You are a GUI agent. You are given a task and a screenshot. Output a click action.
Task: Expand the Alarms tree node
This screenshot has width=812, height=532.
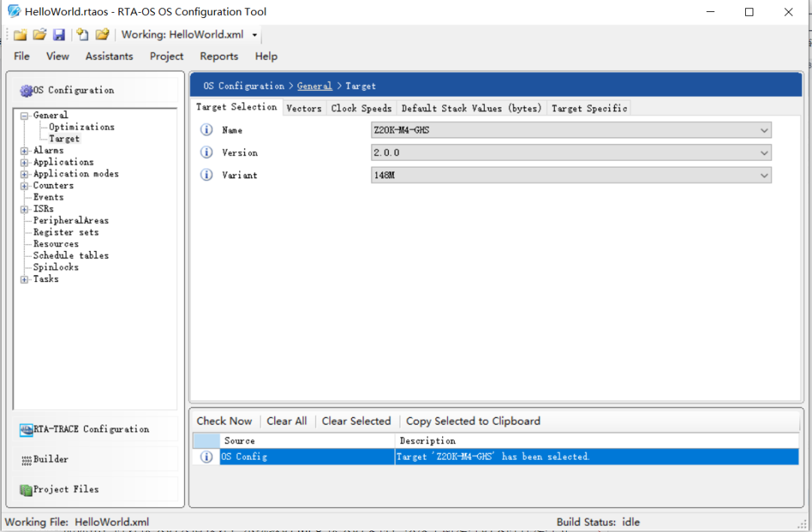point(25,151)
